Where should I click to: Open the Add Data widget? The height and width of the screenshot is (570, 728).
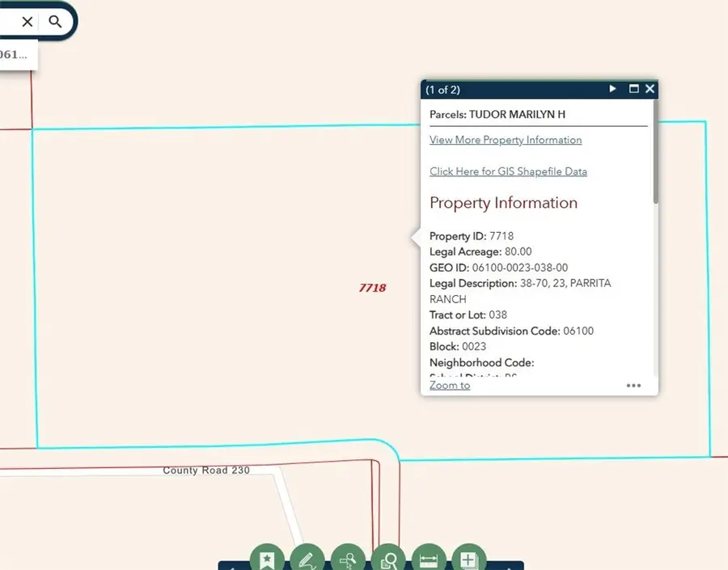tap(468, 559)
